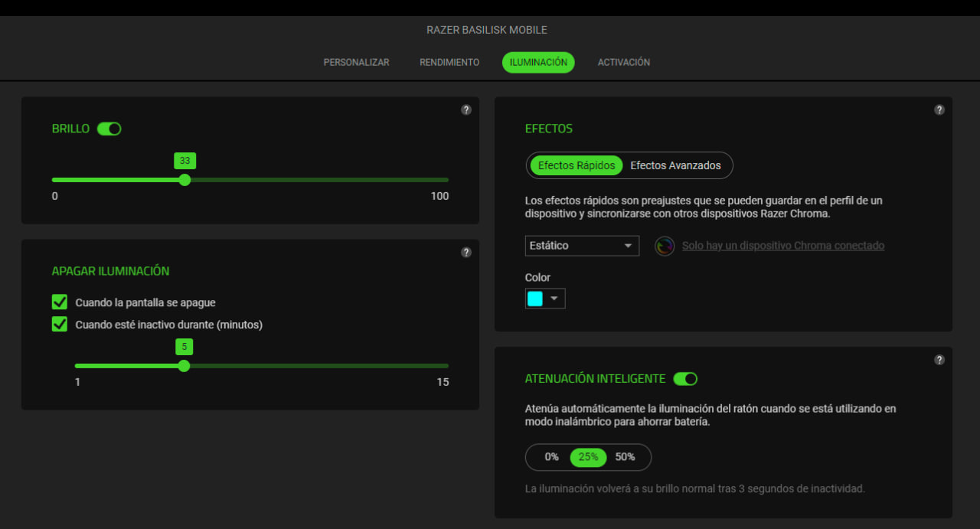
Task: Click the cyan color swatch
Action: tap(535, 299)
